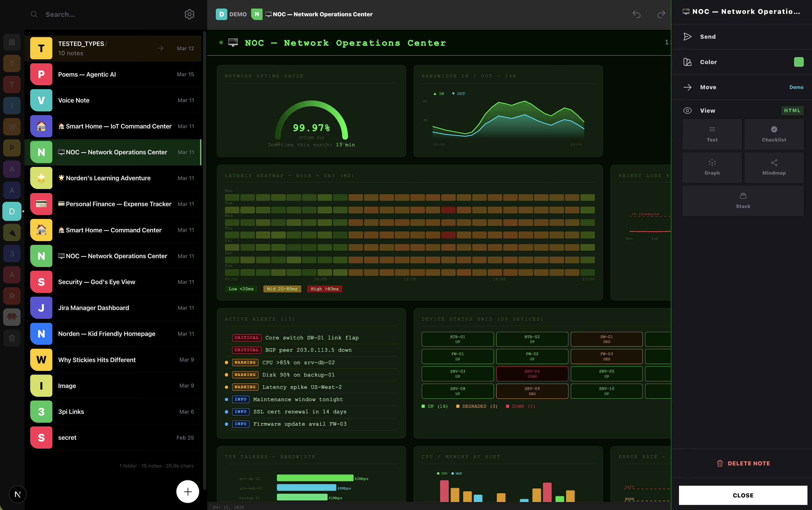
Task: Open the trash icon in left sidebar
Action: click(x=12, y=338)
